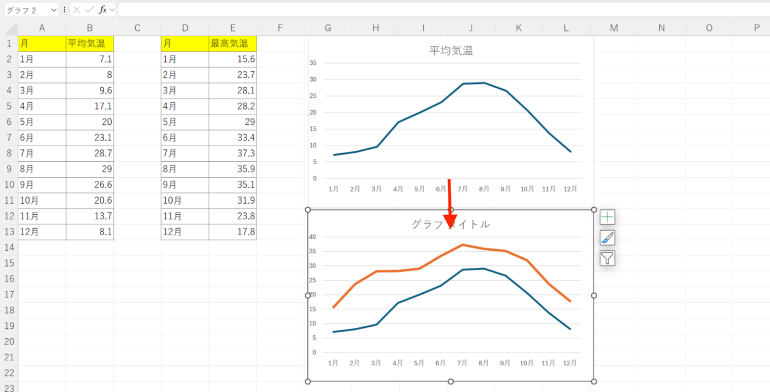Click the formula bar confirm checkmark icon
Image resolution: width=770 pixels, height=392 pixels.
pyautogui.click(x=89, y=9)
